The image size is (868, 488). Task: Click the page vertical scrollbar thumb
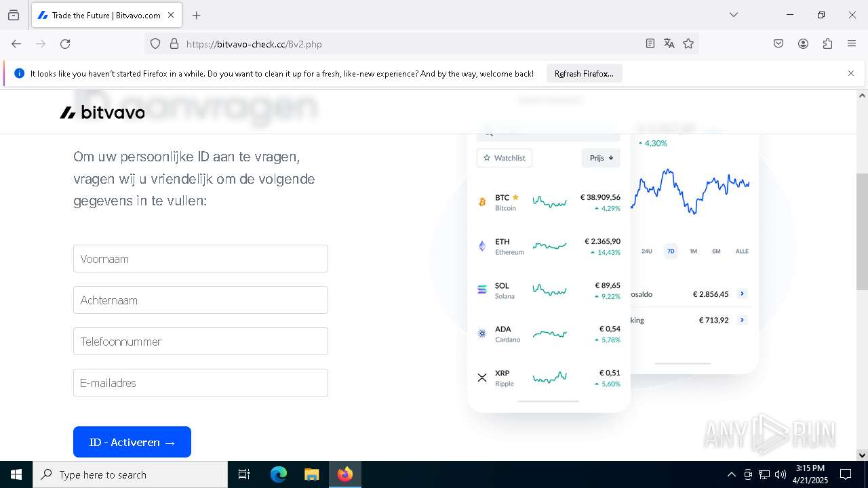pyautogui.click(x=862, y=232)
